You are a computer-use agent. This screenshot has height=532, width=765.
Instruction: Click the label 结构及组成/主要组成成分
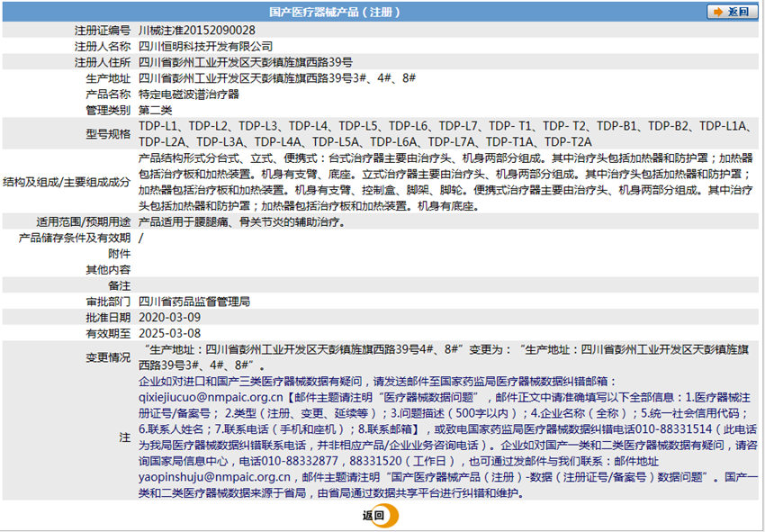pyautogui.click(x=67, y=182)
